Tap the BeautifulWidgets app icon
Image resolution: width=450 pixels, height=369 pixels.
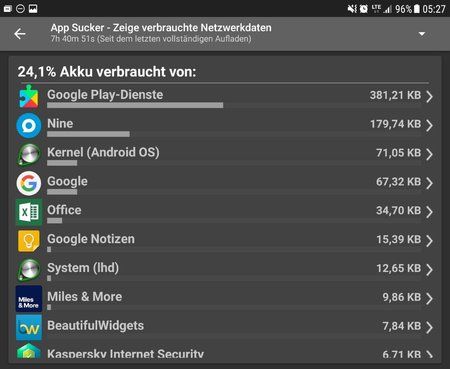click(29, 328)
